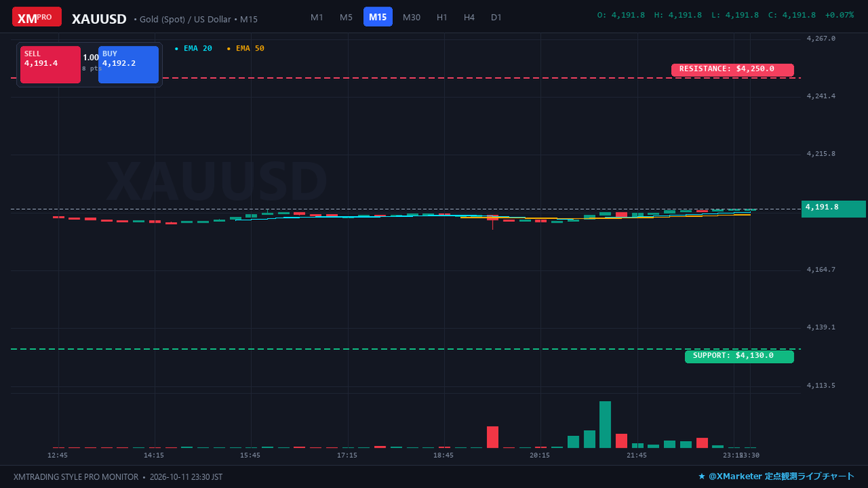Click the 4,164.7 price axis label
868x488 pixels.
(821, 270)
